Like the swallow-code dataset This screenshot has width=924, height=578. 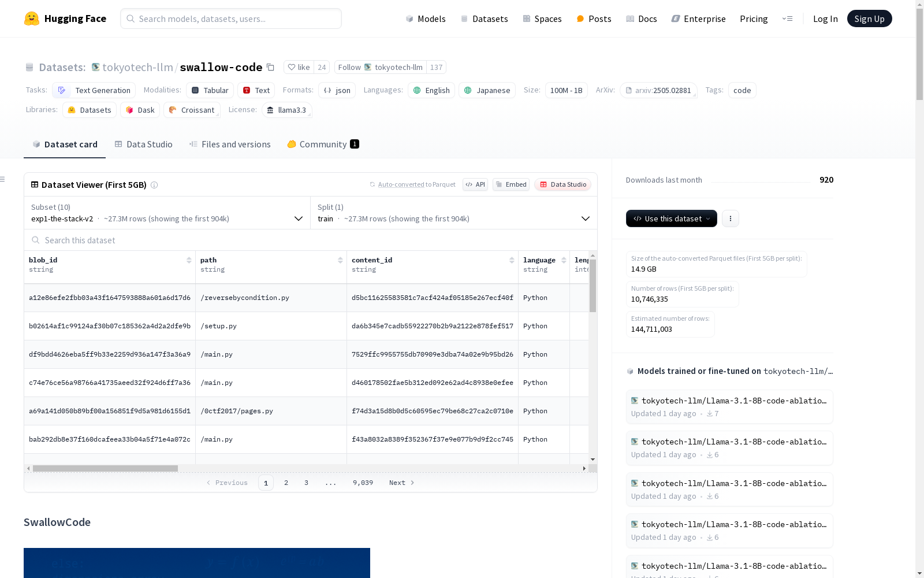(299, 67)
